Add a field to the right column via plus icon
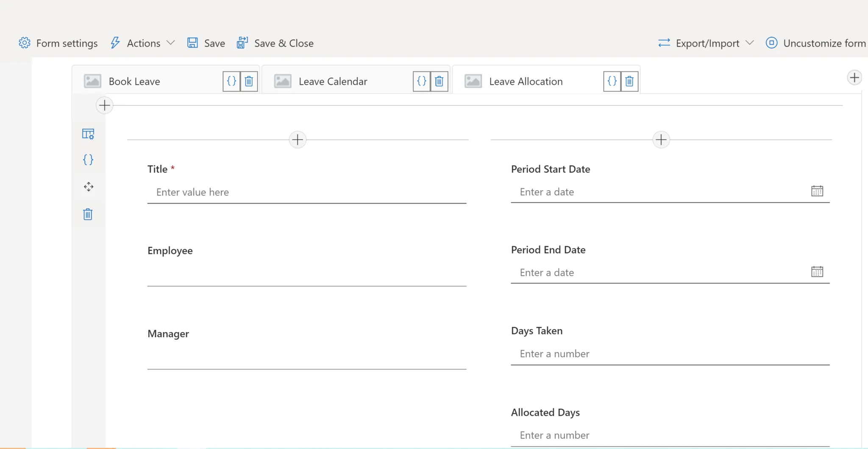Image resolution: width=868 pixels, height=449 pixels. click(x=661, y=139)
